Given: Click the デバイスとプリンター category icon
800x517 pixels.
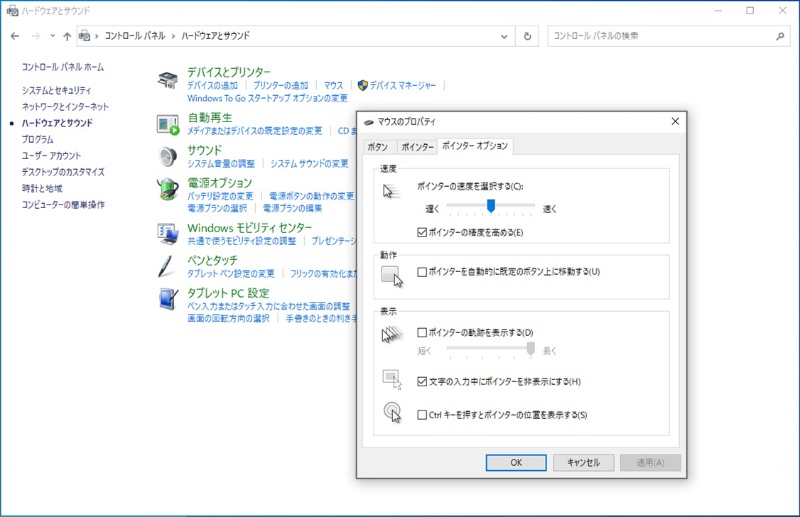Looking at the screenshot, I should [x=168, y=79].
